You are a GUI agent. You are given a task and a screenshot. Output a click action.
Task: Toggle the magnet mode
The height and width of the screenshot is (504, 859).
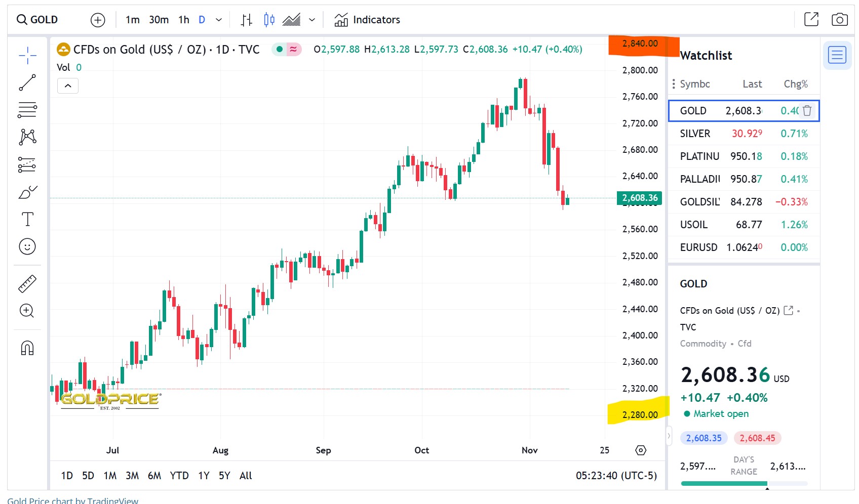coord(27,348)
